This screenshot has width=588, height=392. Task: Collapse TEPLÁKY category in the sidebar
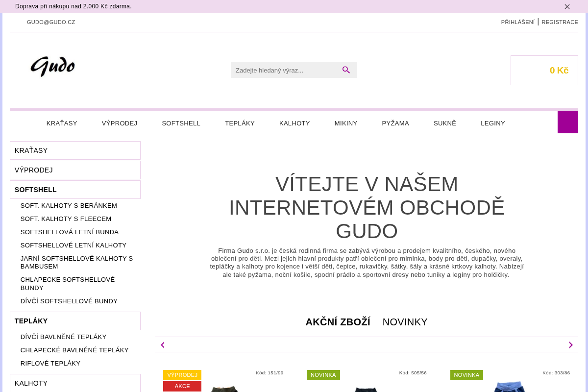[x=75, y=321]
